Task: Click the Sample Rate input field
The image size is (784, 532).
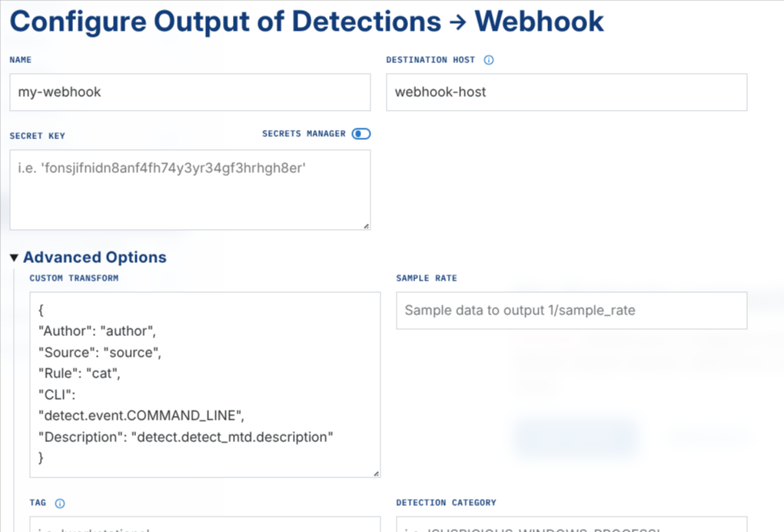Action: (x=571, y=311)
